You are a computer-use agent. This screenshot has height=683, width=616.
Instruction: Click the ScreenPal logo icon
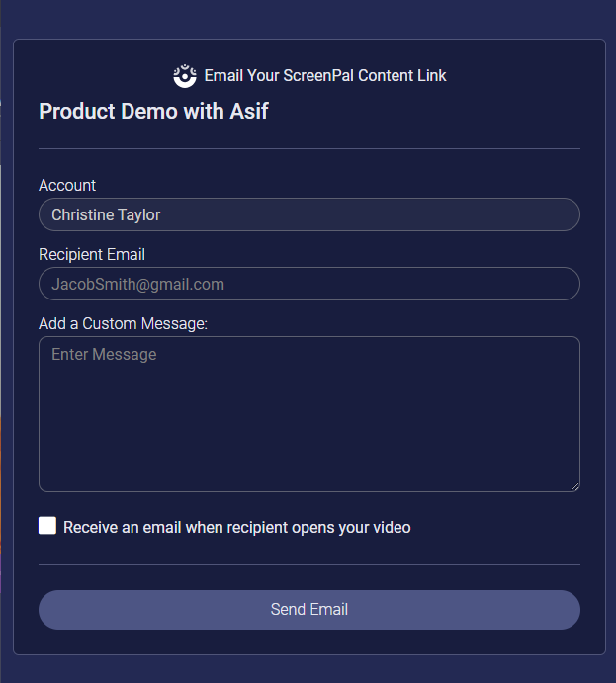point(185,75)
